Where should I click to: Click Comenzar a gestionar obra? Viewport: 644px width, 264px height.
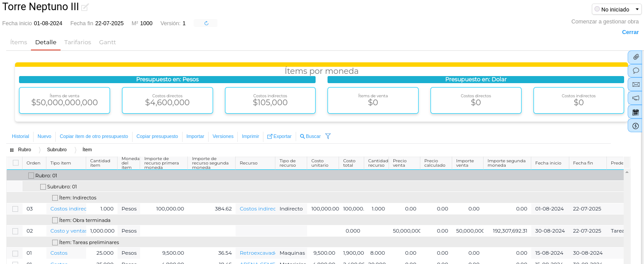click(605, 22)
